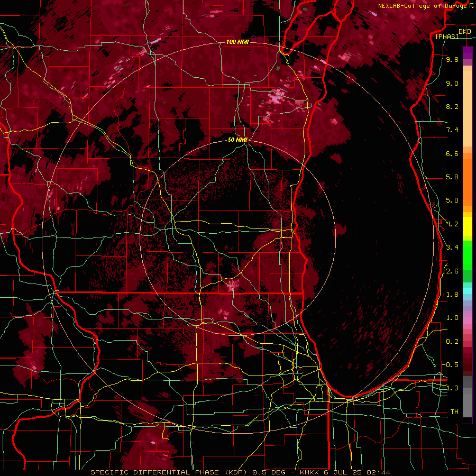Click the 8.2 scale value
The image size is (476, 476).
click(452, 106)
